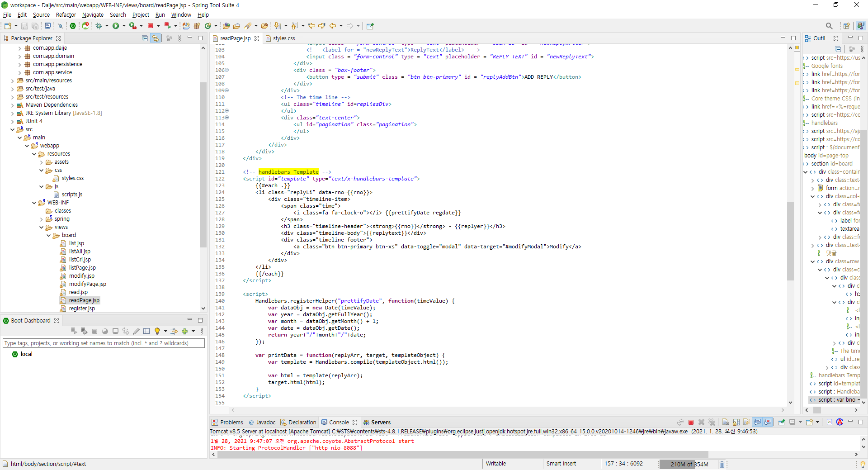Image resolution: width=868 pixels, height=470 pixels.
Task: Open listPage.jsp in Package Explorer
Action: click(x=82, y=268)
